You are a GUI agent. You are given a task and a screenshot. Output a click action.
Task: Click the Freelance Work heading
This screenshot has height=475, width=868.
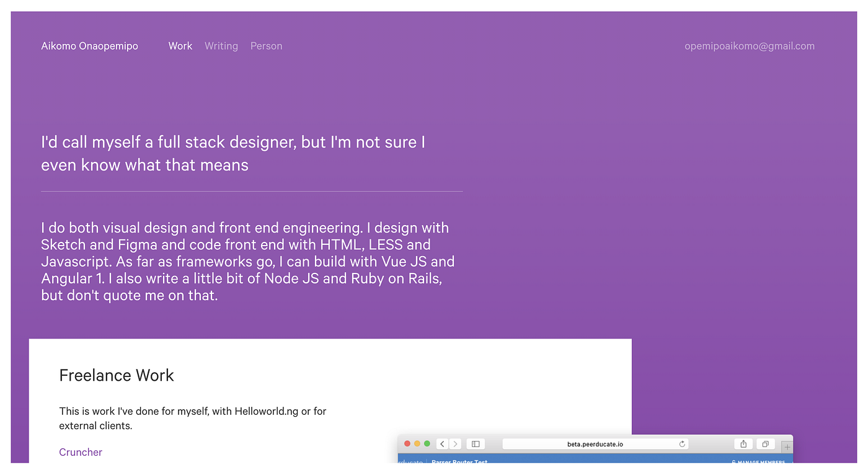(117, 375)
